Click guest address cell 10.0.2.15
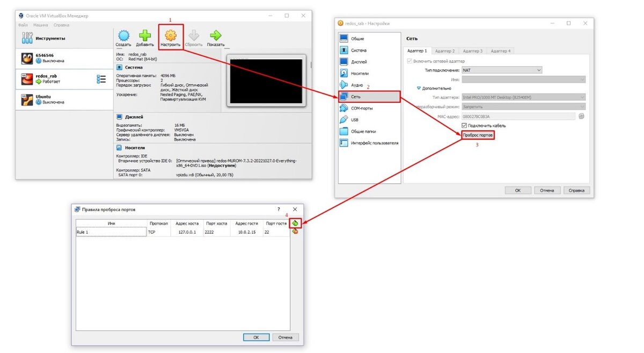The width and height of the screenshot is (644, 353). 246,232
